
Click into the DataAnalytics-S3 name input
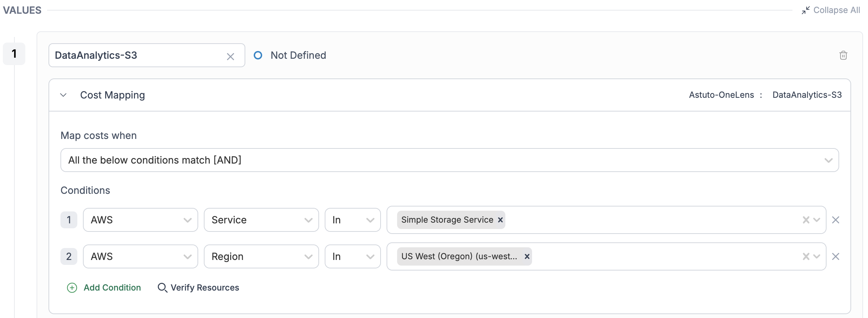[137, 55]
